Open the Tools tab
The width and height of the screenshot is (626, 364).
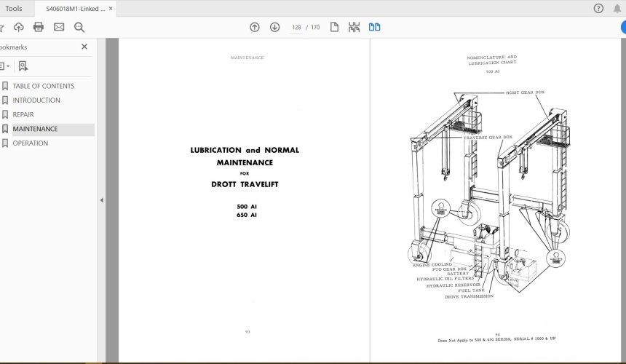tap(14, 9)
